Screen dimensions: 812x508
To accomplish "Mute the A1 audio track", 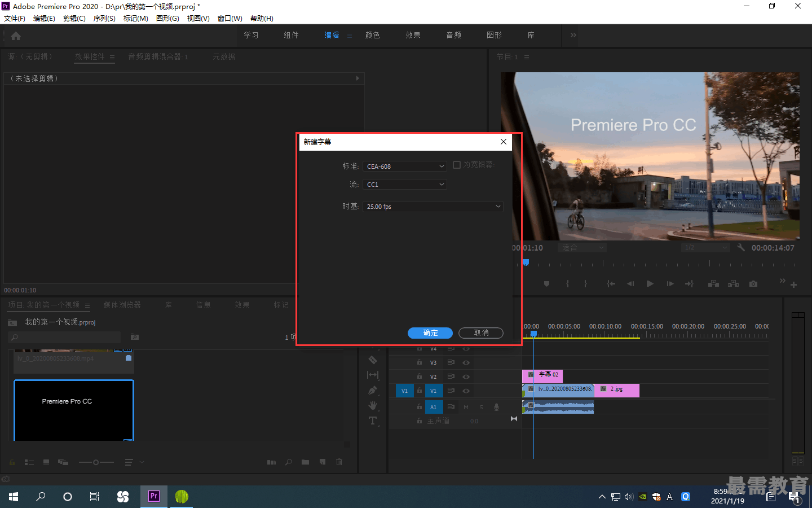I will click(466, 407).
